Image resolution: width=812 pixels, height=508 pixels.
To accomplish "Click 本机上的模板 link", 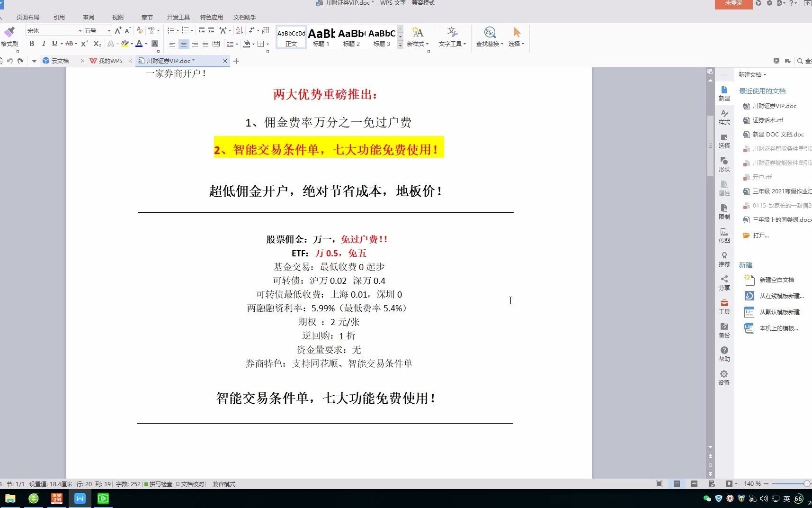I will pyautogui.click(x=778, y=328).
